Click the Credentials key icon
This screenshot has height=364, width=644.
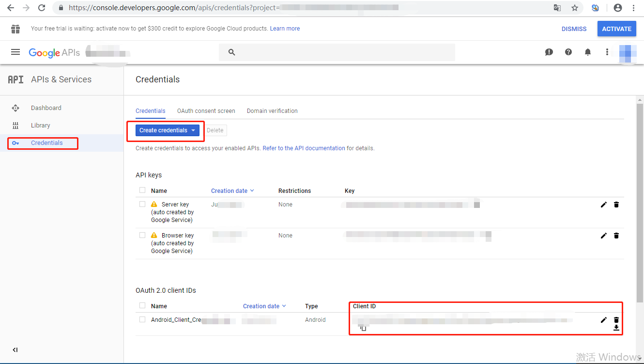pyautogui.click(x=15, y=143)
